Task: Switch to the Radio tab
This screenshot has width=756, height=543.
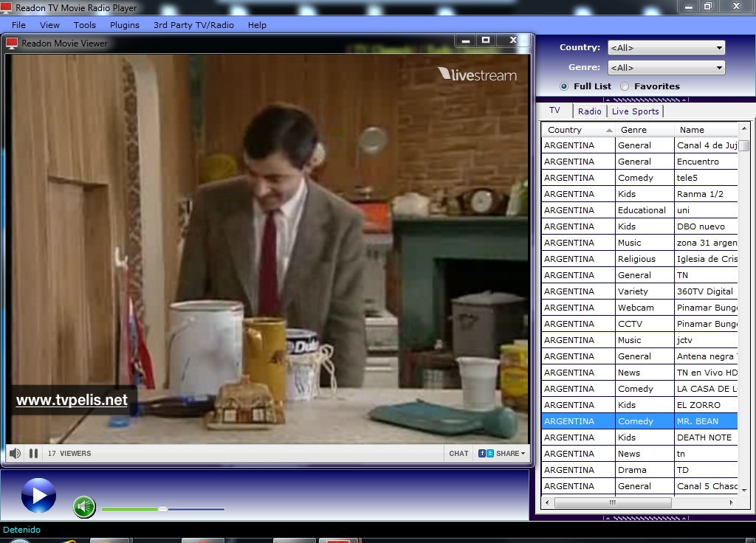Action: (x=590, y=111)
